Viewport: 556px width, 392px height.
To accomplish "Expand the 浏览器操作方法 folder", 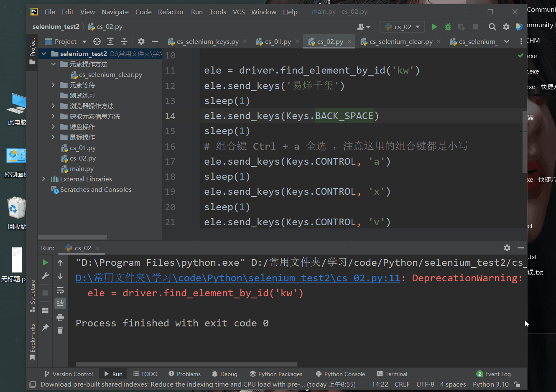I will pyautogui.click(x=53, y=106).
